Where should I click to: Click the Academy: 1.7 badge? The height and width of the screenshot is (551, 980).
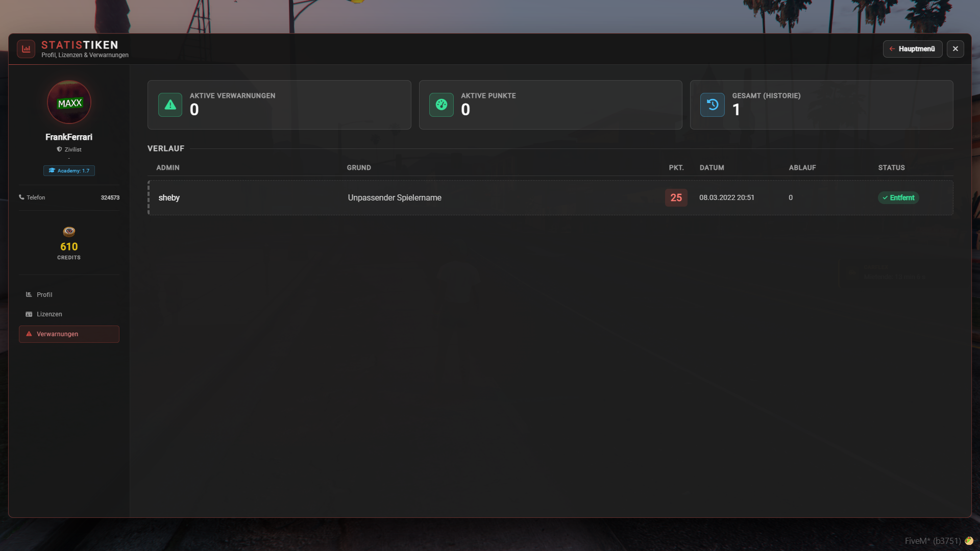pos(69,170)
